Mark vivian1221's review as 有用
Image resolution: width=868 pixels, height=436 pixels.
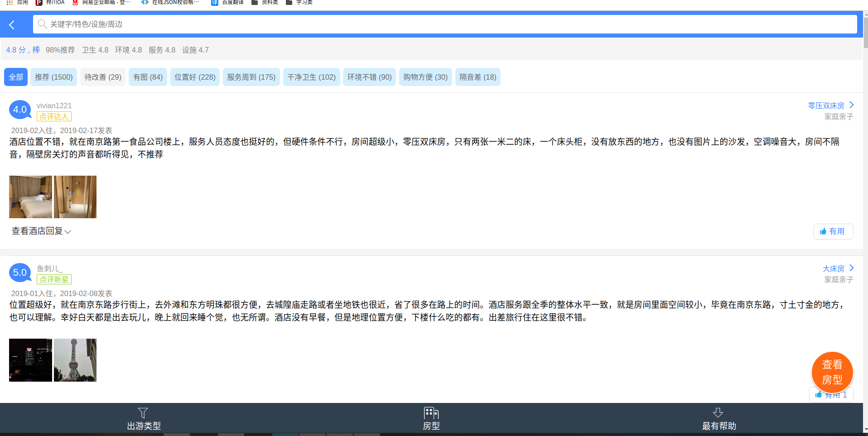click(x=833, y=231)
